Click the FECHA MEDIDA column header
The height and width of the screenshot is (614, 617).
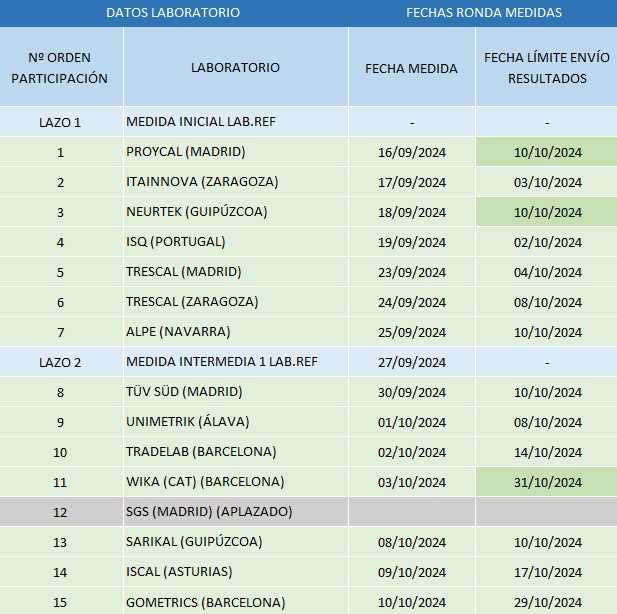coord(412,67)
